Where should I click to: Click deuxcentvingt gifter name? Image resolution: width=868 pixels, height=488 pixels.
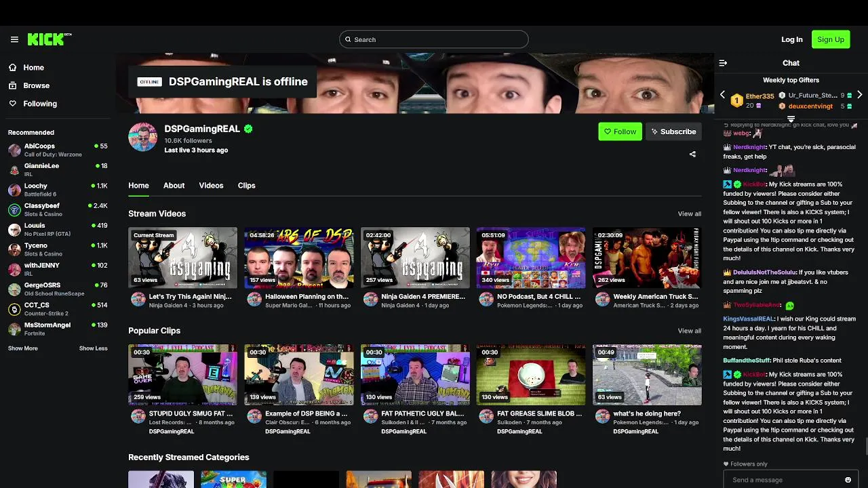[x=810, y=106]
